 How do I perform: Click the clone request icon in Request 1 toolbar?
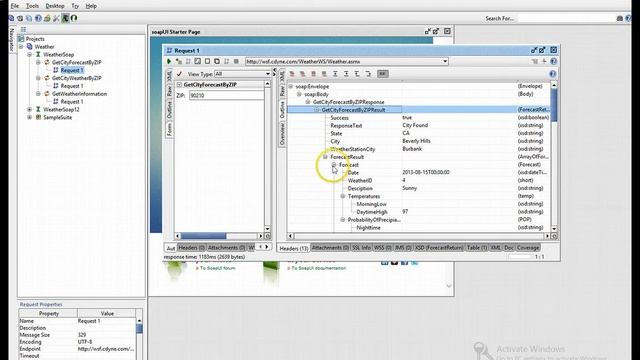click(217, 61)
